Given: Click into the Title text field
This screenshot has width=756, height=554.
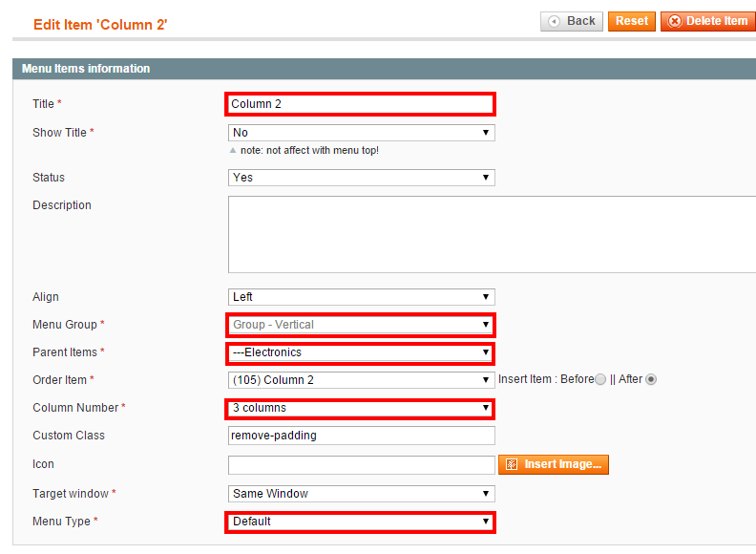Looking at the screenshot, I should point(360,104).
